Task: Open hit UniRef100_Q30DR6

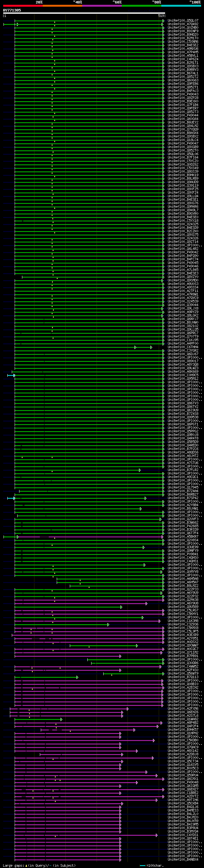Action: click(183, 663)
